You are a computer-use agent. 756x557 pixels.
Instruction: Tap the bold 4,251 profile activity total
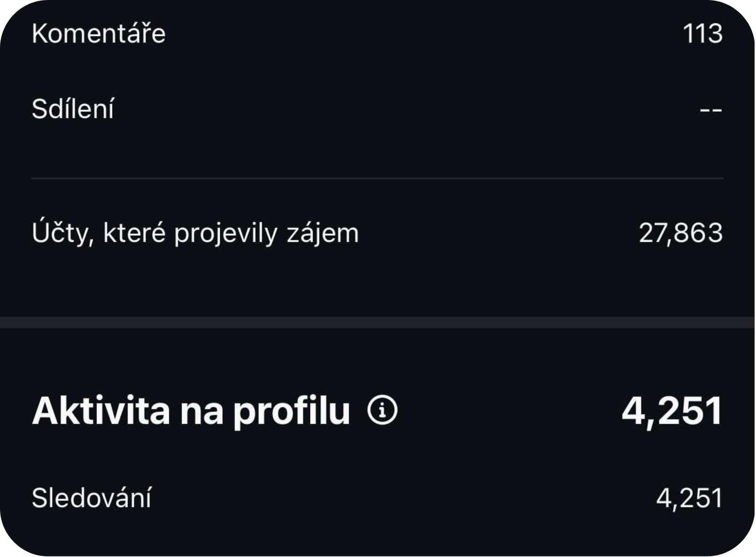[x=672, y=411]
